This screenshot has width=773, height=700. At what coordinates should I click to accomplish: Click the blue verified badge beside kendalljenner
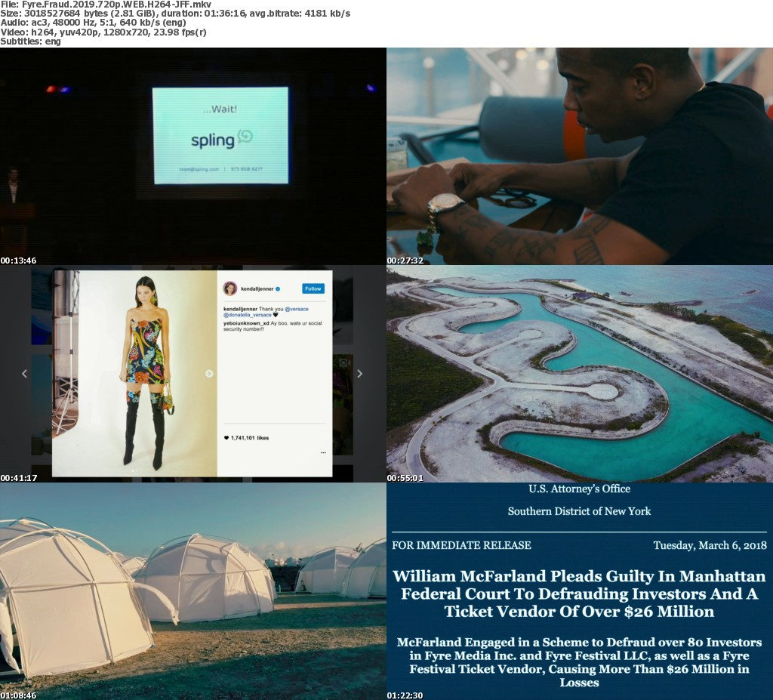(279, 288)
